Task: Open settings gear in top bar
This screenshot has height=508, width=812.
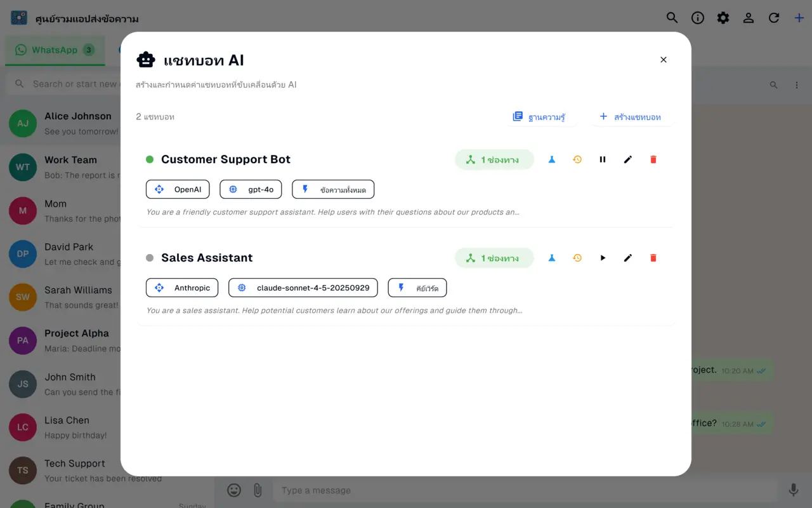Action: (x=723, y=18)
